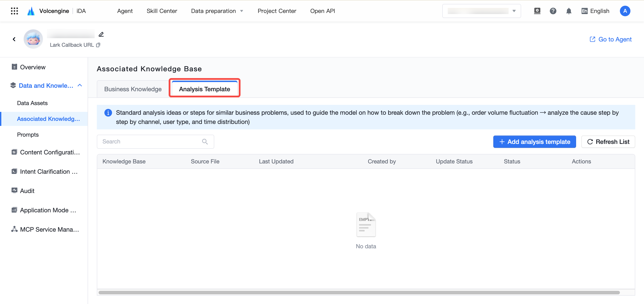
Task: Click the Lark Callback URL text
Action: (x=72, y=45)
